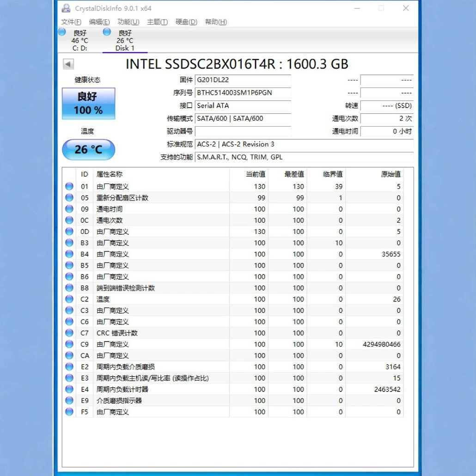Open the 文件(F) menu
476x476 pixels.
[71, 22]
